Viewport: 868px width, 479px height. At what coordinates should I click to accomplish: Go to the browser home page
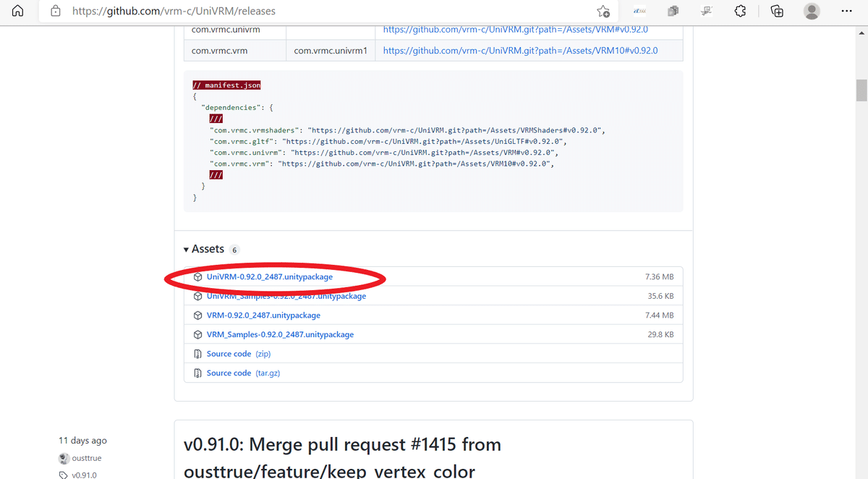tap(19, 12)
